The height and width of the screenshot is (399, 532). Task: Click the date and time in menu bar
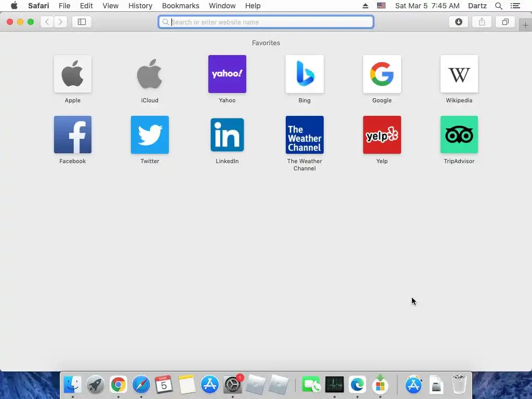[427, 6]
